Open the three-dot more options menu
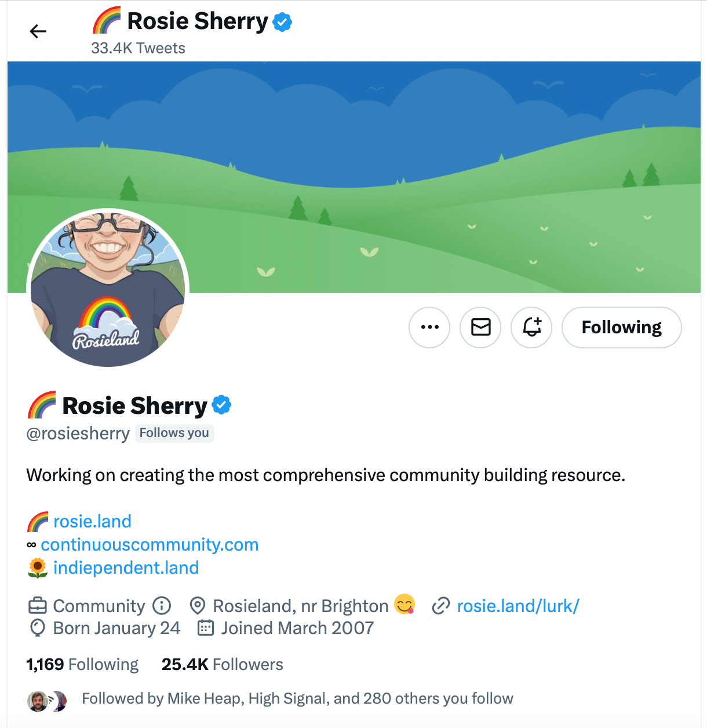 coord(429,327)
